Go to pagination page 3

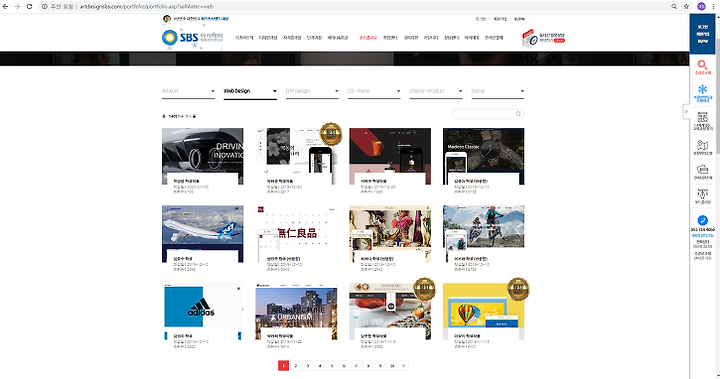308,366
